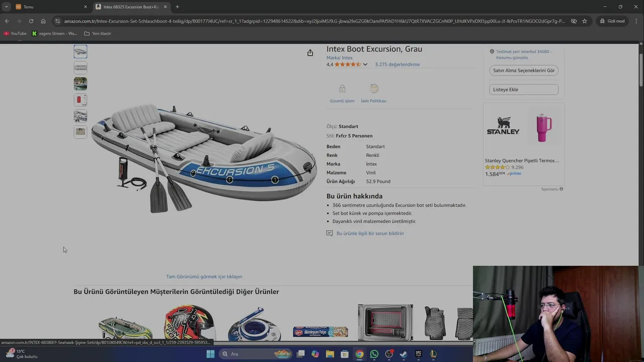Image resolution: width=644 pixels, height=362 pixels.
Task: Open Steam from the taskbar
Action: click(x=404, y=354)
